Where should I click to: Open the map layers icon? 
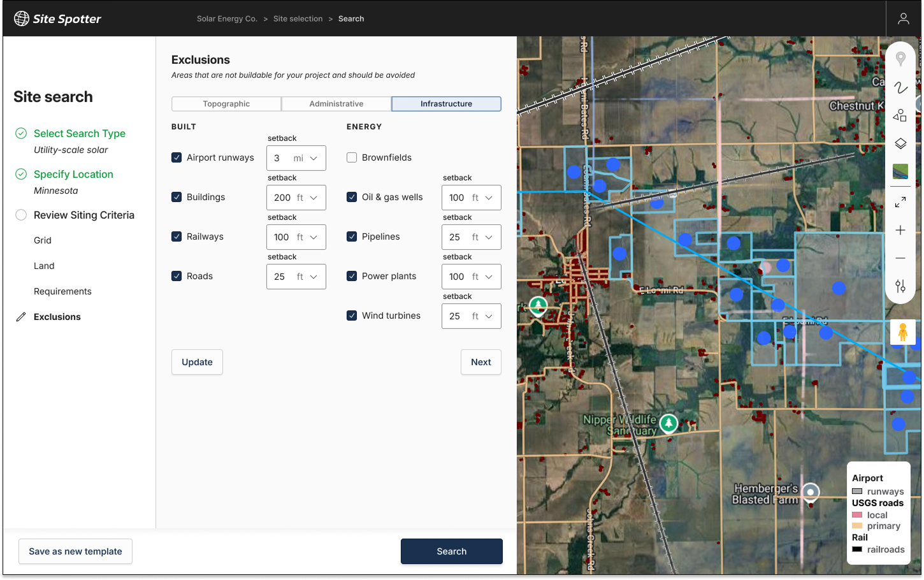[900, 143]
